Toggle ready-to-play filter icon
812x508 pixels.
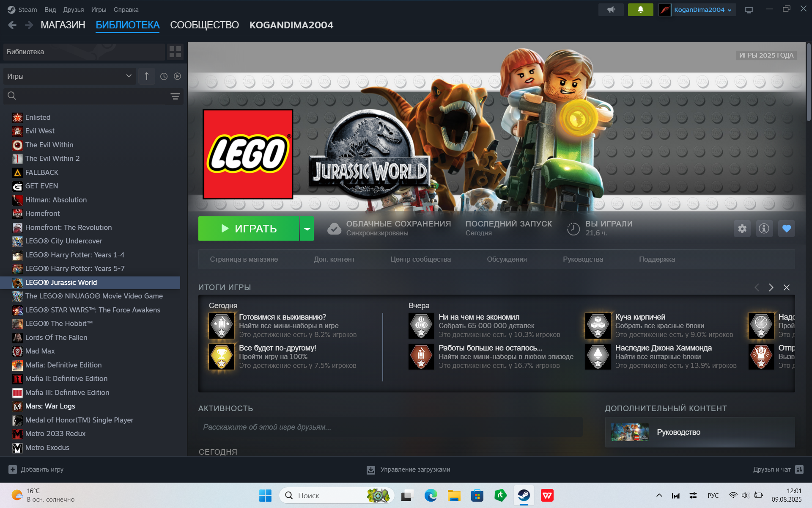pyautogui.click(x=177, y=76)
